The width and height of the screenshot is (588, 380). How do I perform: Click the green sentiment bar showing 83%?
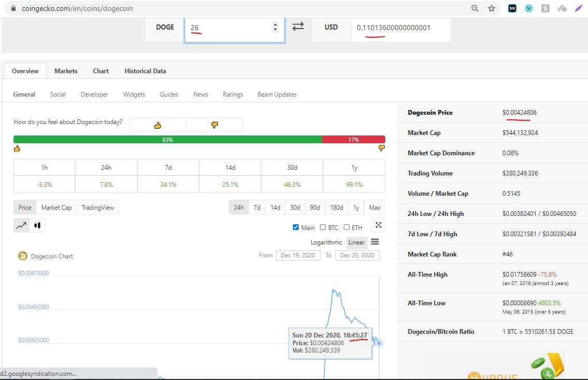(167, 140)
